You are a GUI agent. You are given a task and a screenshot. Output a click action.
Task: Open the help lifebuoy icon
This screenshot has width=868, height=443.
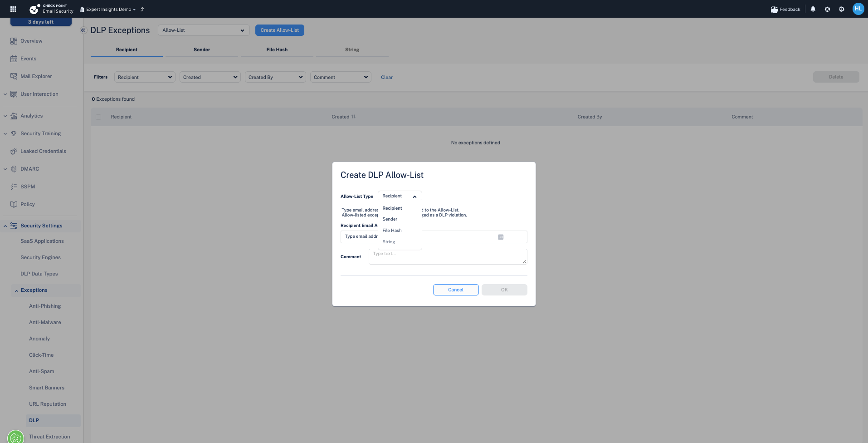coord(827,9)
